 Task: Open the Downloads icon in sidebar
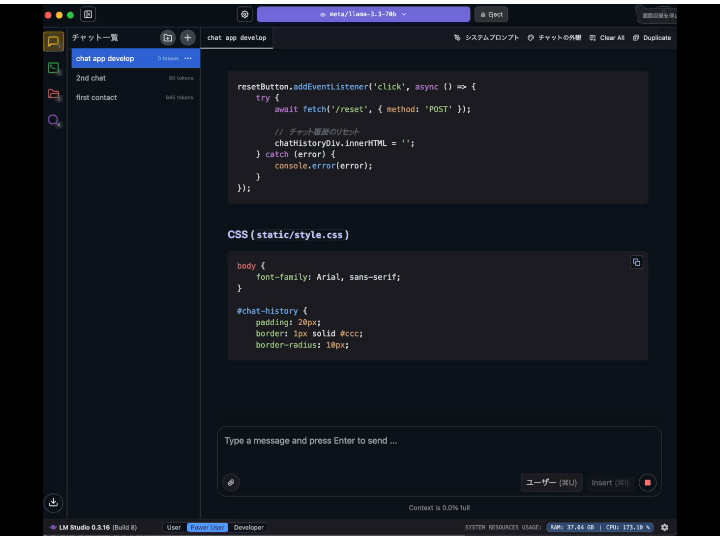(53, 502)
